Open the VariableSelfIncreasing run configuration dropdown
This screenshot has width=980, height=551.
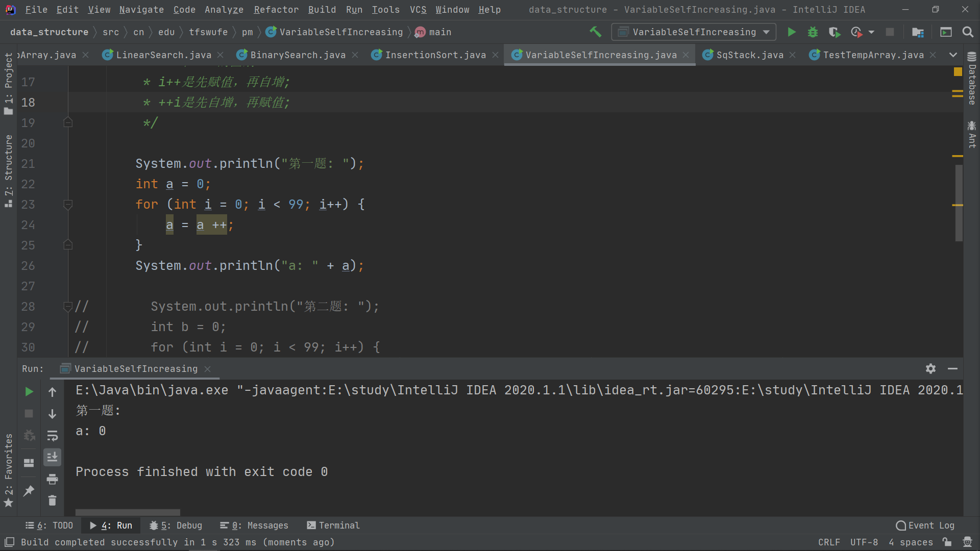(x=694, y=32)
